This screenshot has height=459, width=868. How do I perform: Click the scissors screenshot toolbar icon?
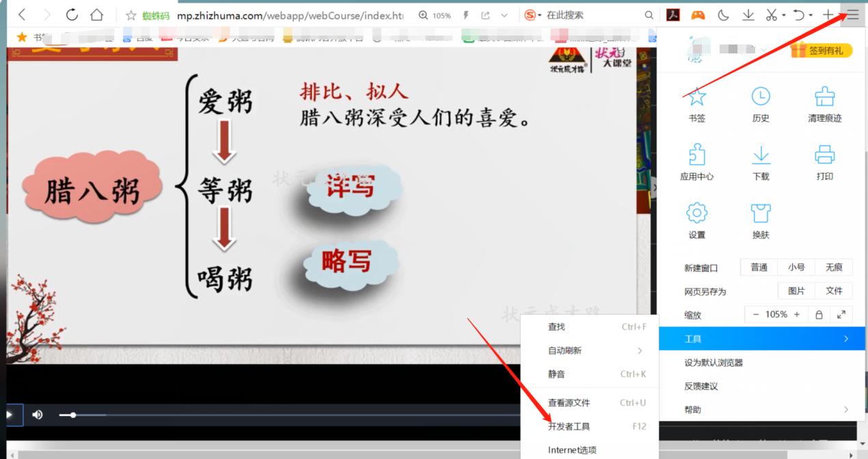770,14
